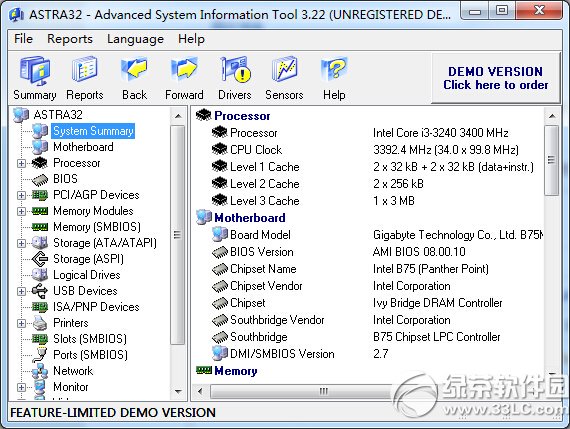570x429 pixels.
Task: Click the DMI/SMBIOS Version icon
Action: (x=220, y=353)
